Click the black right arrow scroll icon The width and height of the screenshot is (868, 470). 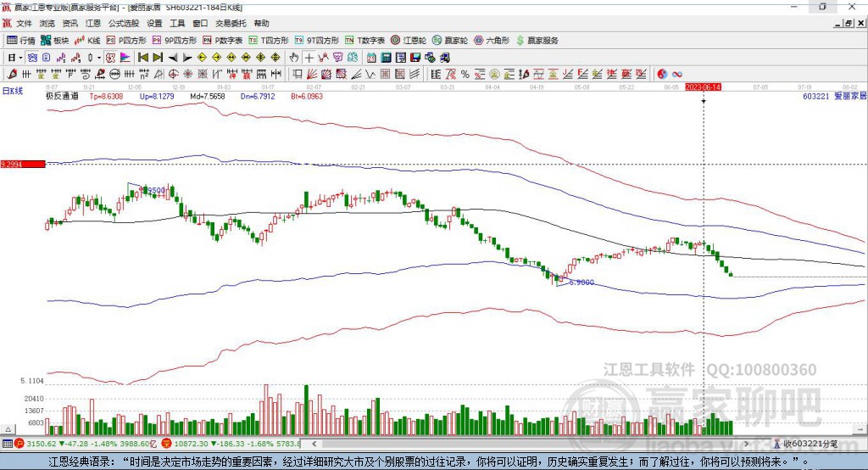pyautogui.click(x=187, y=58)
